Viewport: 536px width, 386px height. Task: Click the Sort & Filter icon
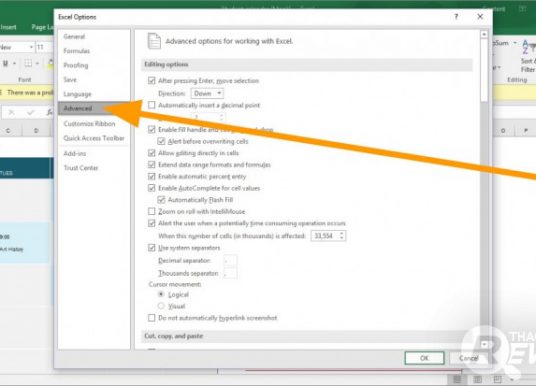528,56
